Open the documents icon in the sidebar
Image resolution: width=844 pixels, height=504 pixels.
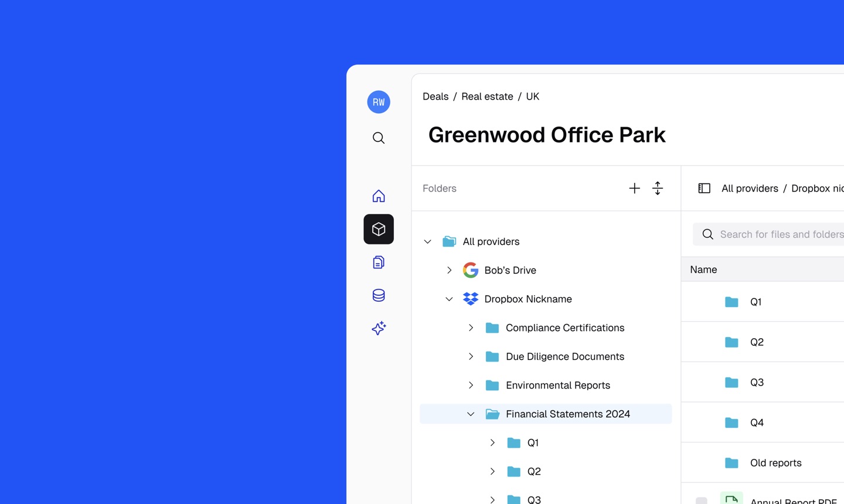pyautogui.click(x=379, y=262)
